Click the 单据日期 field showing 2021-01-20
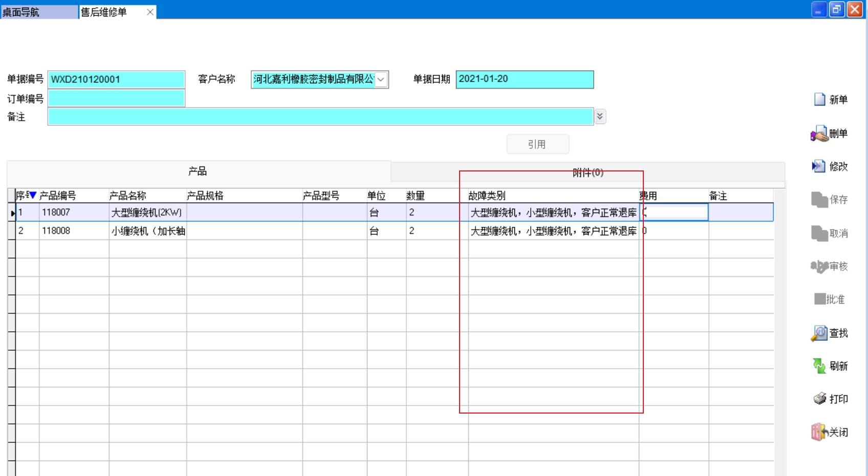This screenshot has width=868, height=476. coord(524,79)
